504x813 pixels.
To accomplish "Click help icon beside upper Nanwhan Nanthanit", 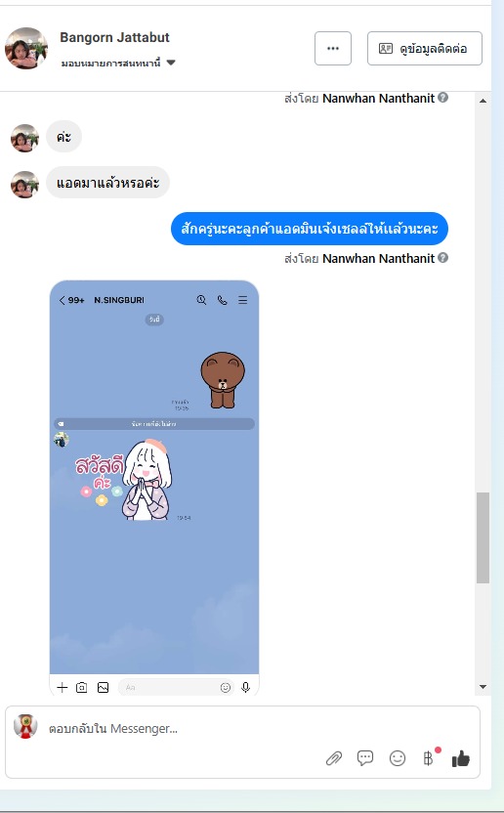I will click(x=442, y=97).
